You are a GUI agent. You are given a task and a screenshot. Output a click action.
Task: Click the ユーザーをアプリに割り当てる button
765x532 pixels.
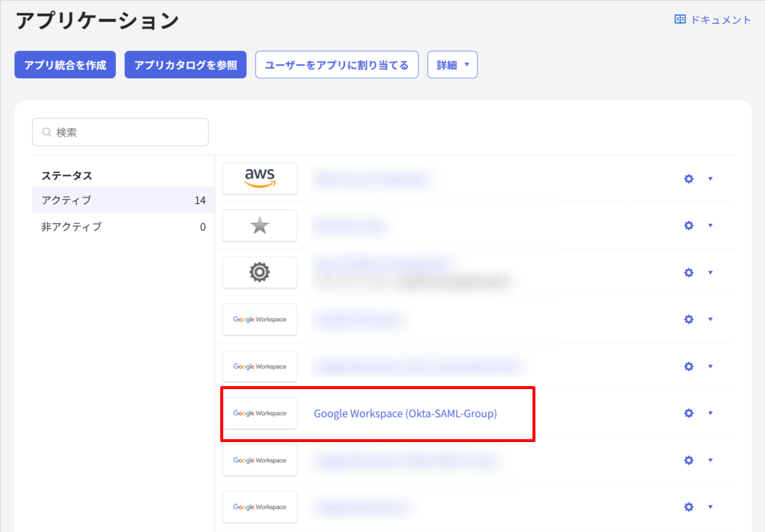click(x=336, y=64)
